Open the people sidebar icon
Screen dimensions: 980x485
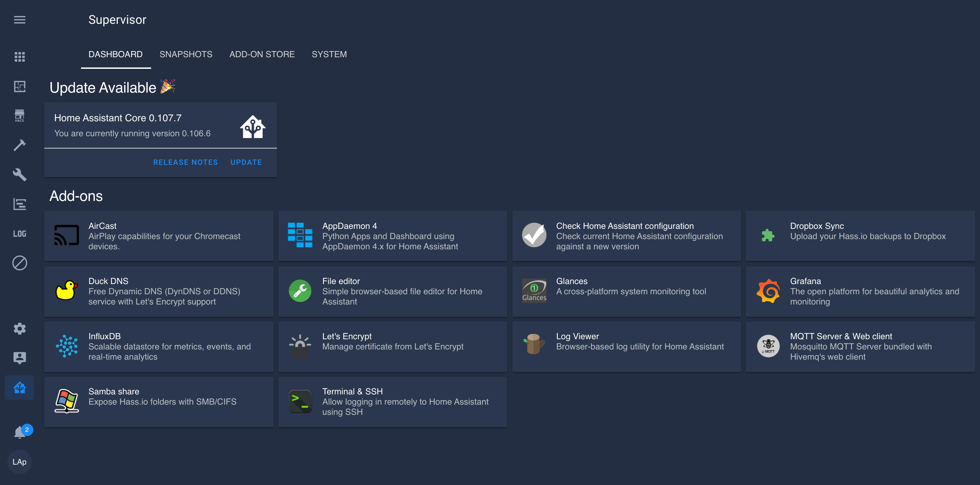(19, 358)
